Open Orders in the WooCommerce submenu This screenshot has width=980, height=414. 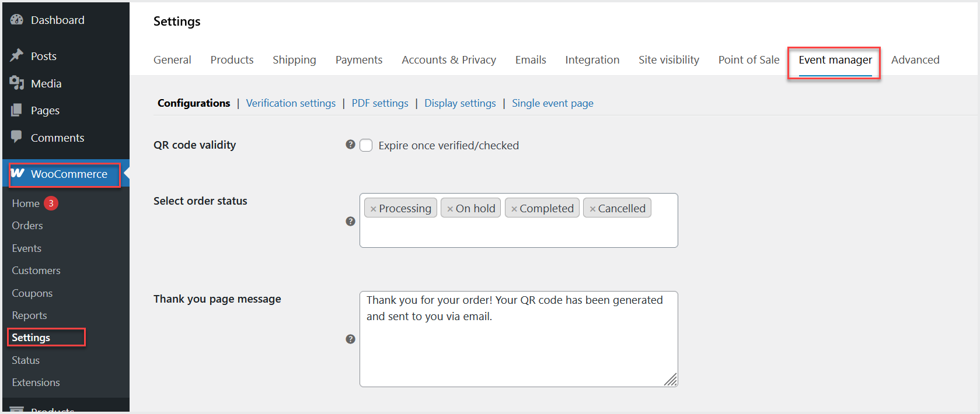27,226
